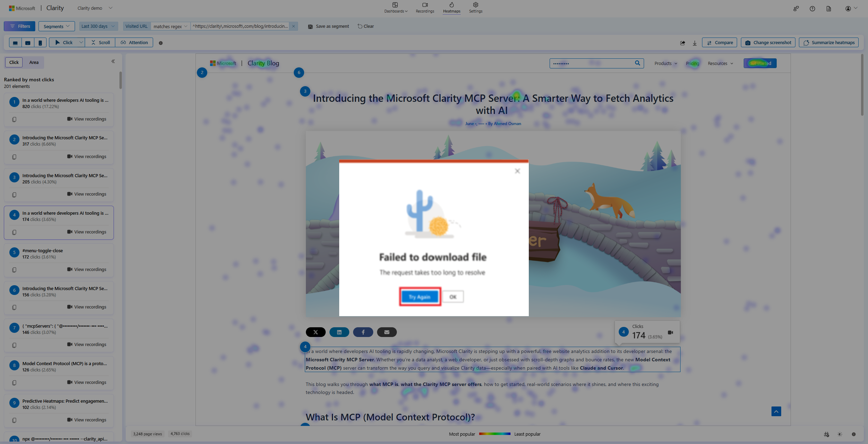Screen dimensions: 868x444
Task: Switch heatmap type to Scroll
Action: (x=100, y=43)
